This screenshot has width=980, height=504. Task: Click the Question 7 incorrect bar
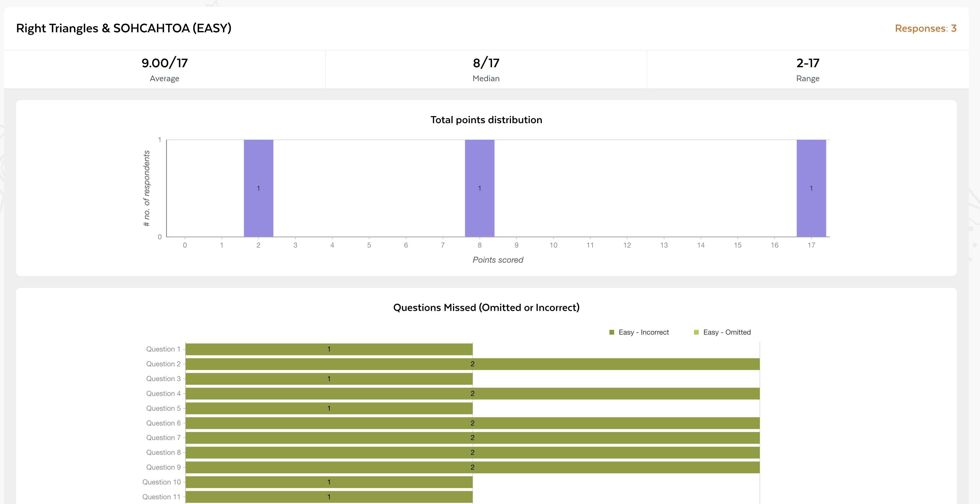coord(473,438)
